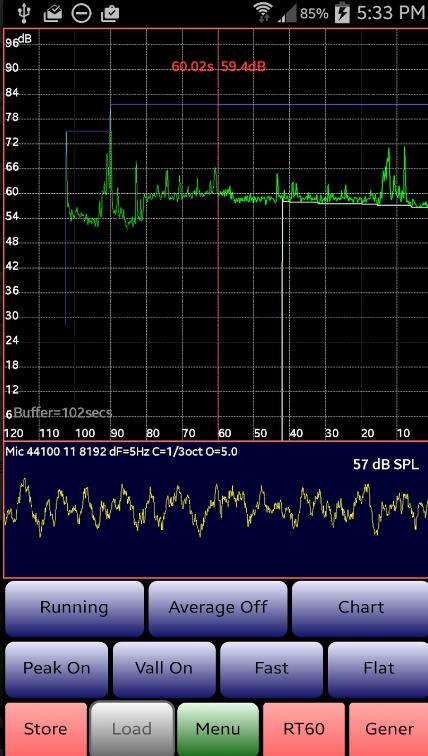428x756 pixels.
Task: Change response speed with Fast button
Action: pyautogui.click(x=271, y=669)
